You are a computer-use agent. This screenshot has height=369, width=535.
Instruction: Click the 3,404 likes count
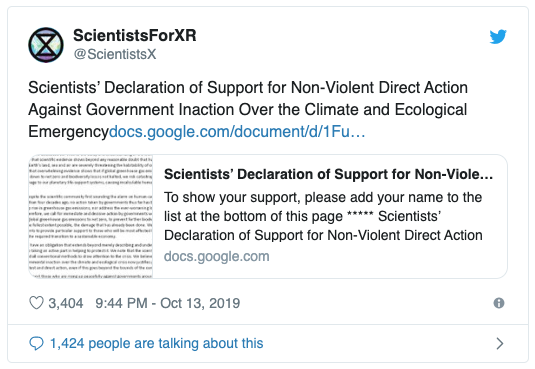[x=66, y=303]
